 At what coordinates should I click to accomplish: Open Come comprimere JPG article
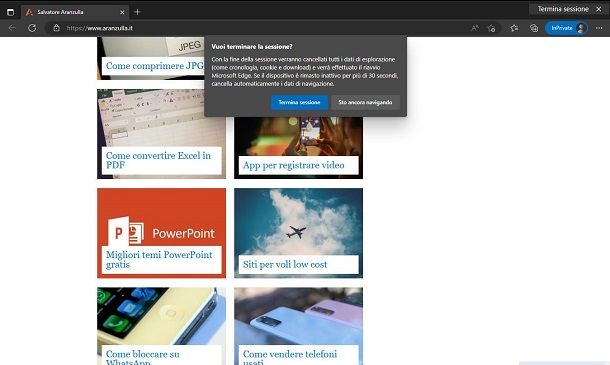pos(154,66)
